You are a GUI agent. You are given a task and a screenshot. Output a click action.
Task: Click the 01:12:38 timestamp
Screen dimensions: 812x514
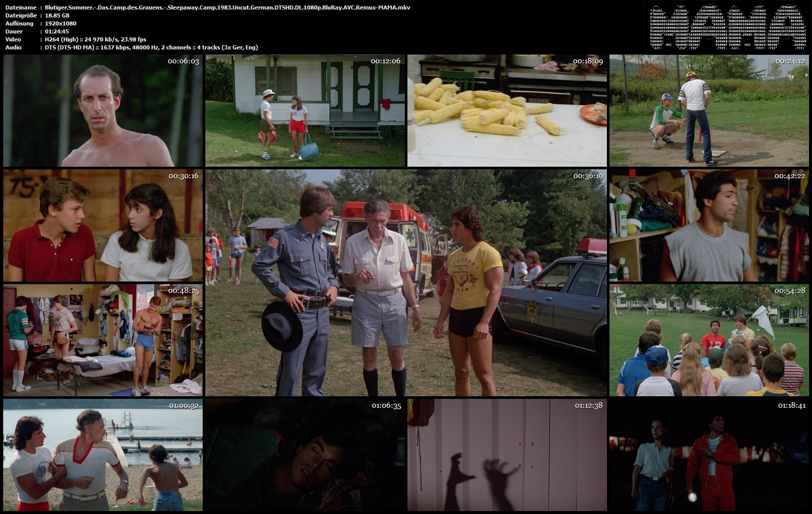tap(589, 406)
